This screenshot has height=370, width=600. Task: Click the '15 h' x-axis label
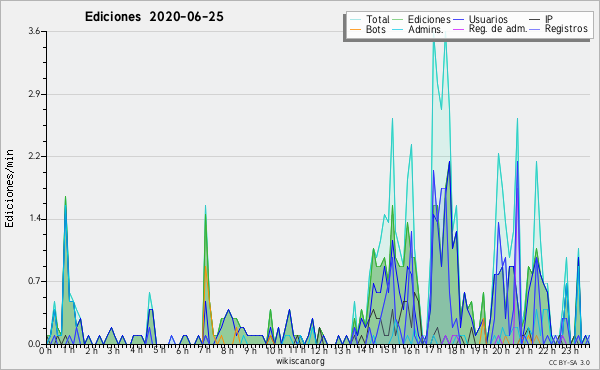pyautogui.click(x=388, y=350)
